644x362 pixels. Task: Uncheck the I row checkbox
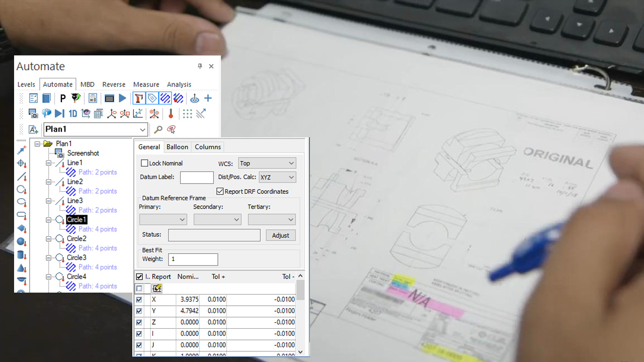(x=139, y=334)
